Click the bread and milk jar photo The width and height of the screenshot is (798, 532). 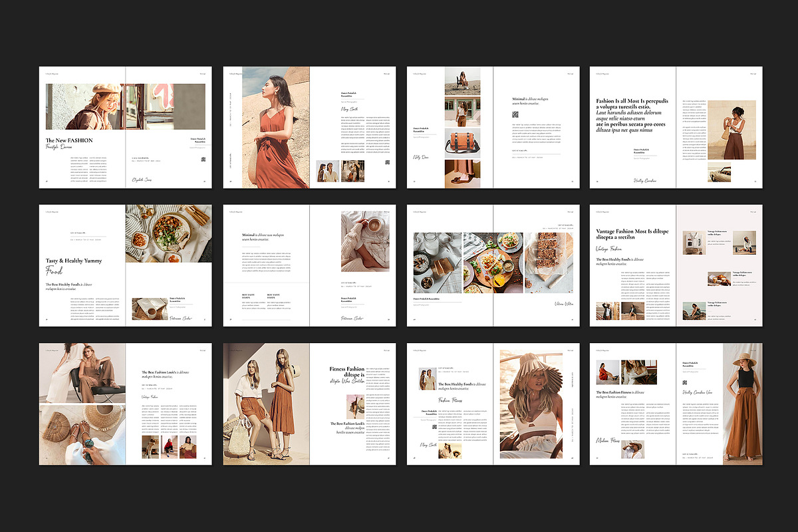tap(437, 263)
